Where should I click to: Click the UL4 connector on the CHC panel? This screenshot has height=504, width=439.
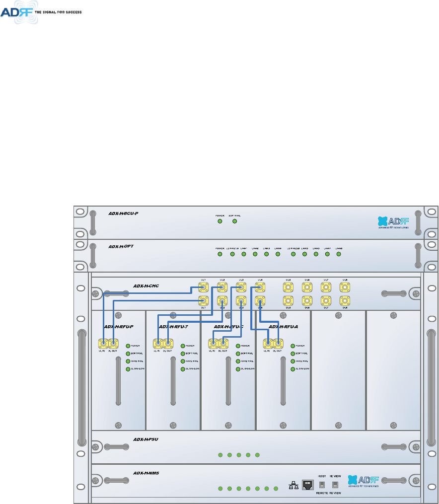[x=260, y=287]
